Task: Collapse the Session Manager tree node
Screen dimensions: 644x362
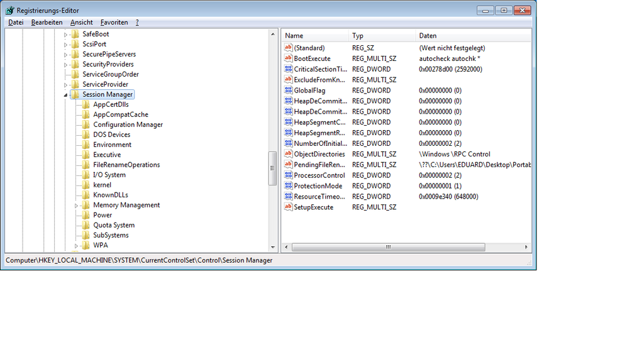Action: 65,95
